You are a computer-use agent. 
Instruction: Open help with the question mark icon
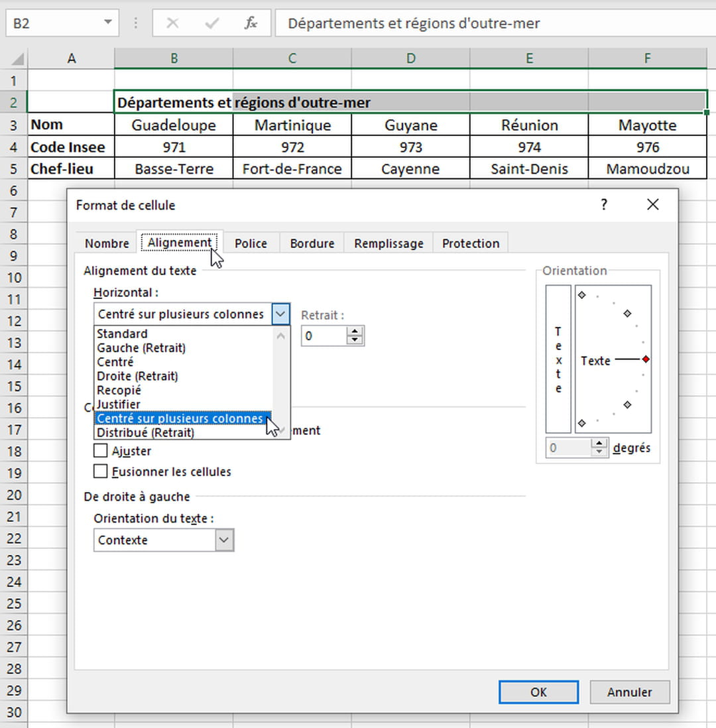[x=604, y=204]
